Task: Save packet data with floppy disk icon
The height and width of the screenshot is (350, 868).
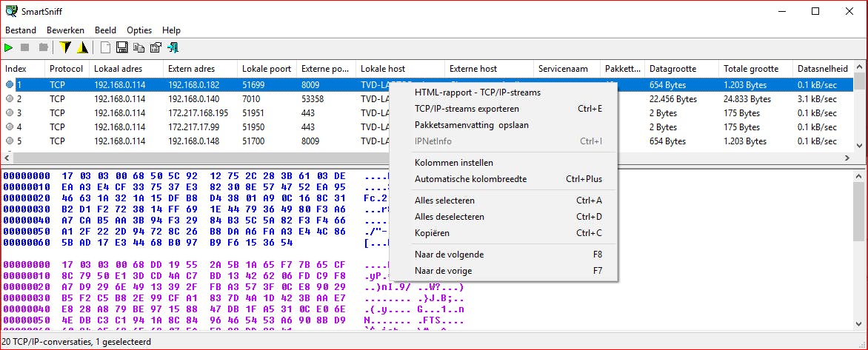Action: 121,48
